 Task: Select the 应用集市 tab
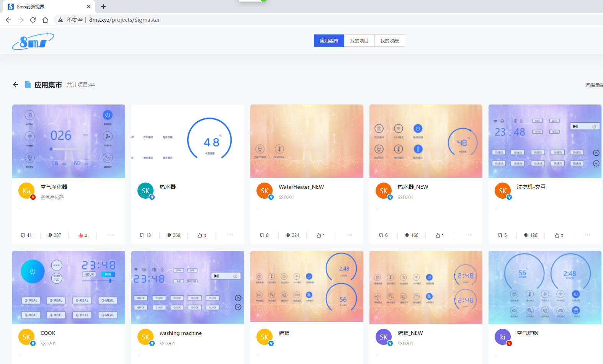coord(329,41)
